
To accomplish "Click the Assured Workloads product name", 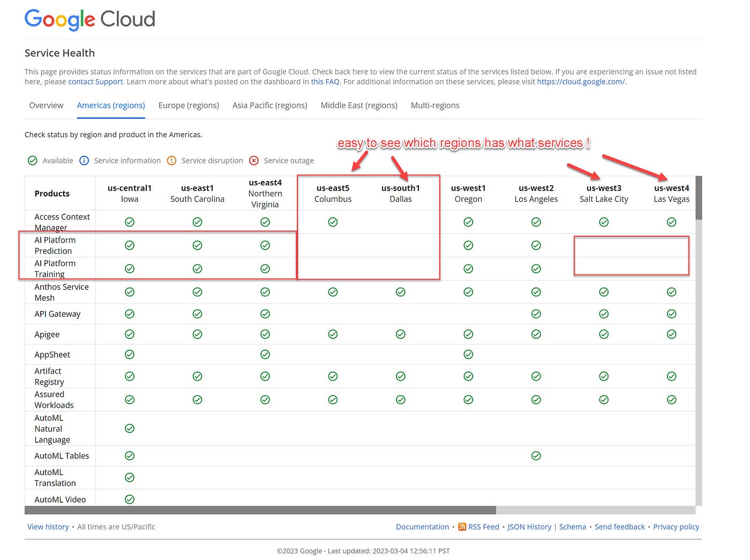I will click(x=54, y=399).
